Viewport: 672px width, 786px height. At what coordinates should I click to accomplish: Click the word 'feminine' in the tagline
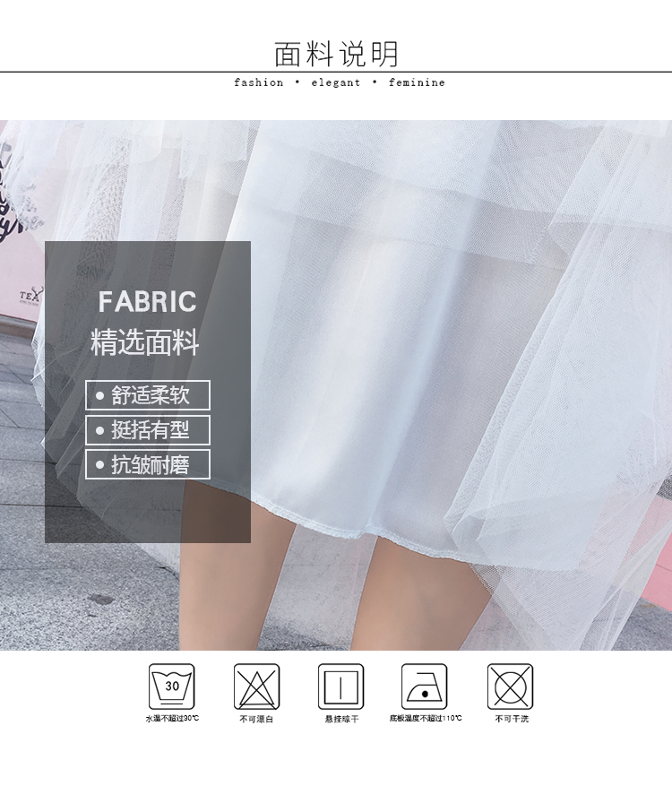(417, 82)
